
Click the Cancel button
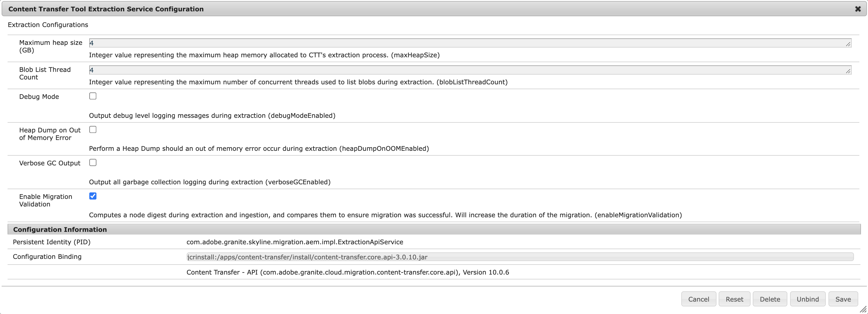pos(698,299)
